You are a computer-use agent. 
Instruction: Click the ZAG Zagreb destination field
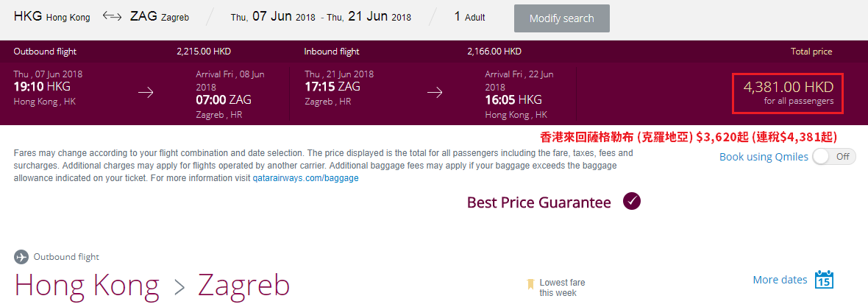(x=160, y=17)
